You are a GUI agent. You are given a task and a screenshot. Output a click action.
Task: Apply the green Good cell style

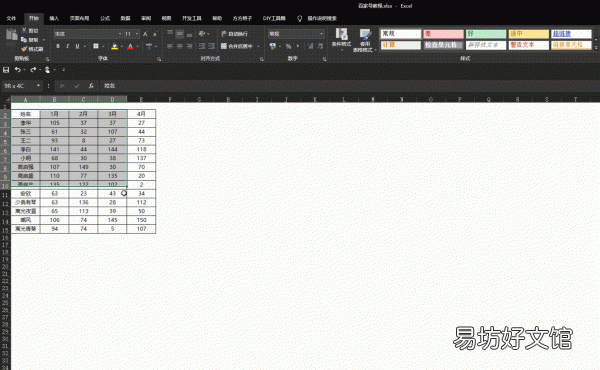tap(486, 34)
